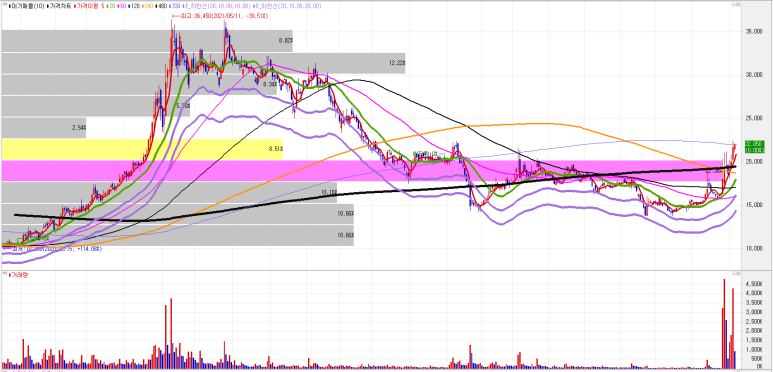
Task: Click the 12.22% volume profile bar label
Action: coord(396,63)
